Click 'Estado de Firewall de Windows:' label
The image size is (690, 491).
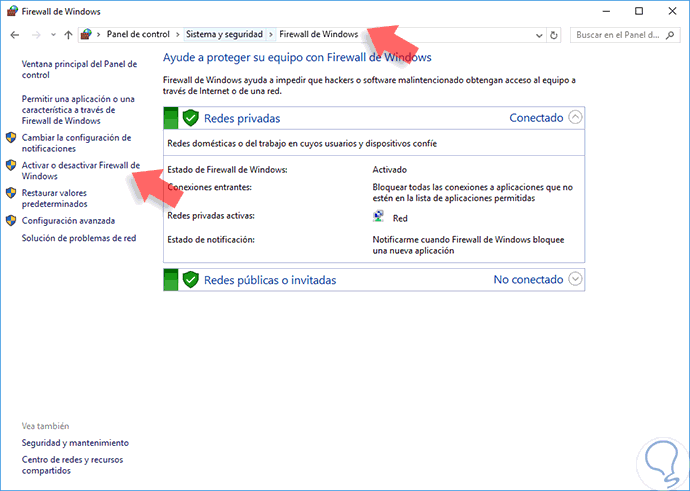point(227,169)
